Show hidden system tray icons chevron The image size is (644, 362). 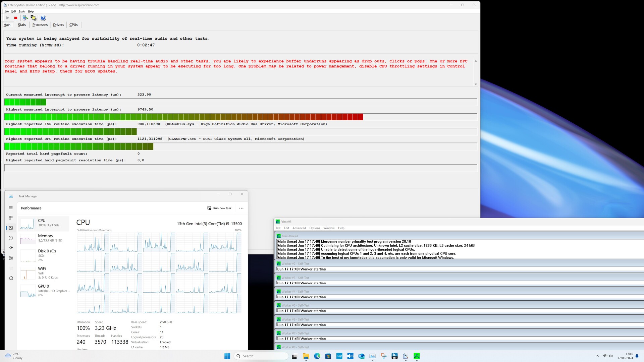coord(597,356)
